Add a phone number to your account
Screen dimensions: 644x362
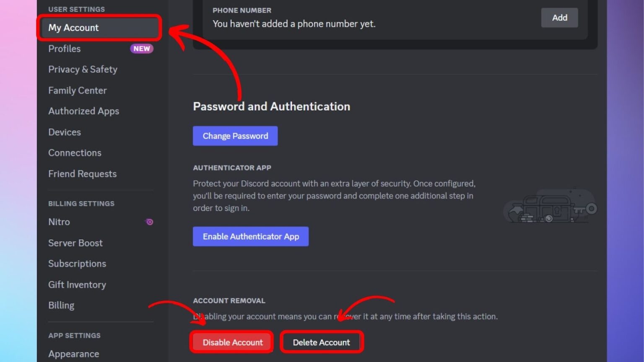[x=559, y=18]
